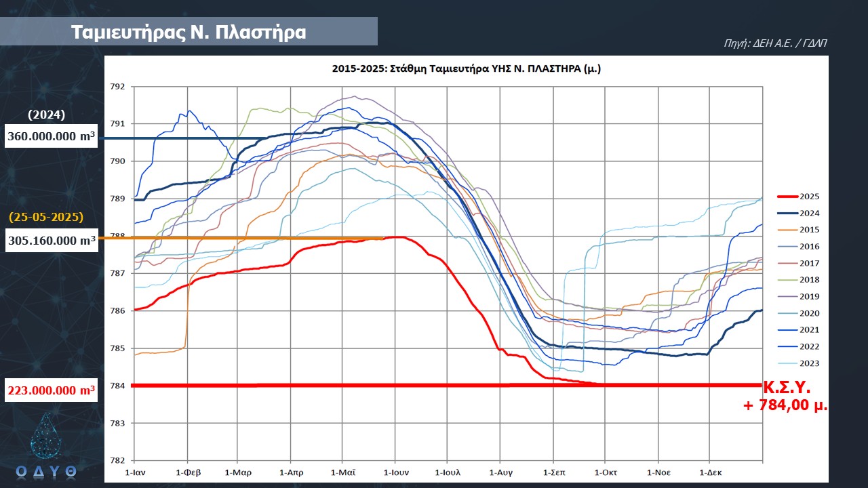The height and width of the screenshot is (488, 868).
Task: Click the (25-05-2025) date label
Action: 46,218
